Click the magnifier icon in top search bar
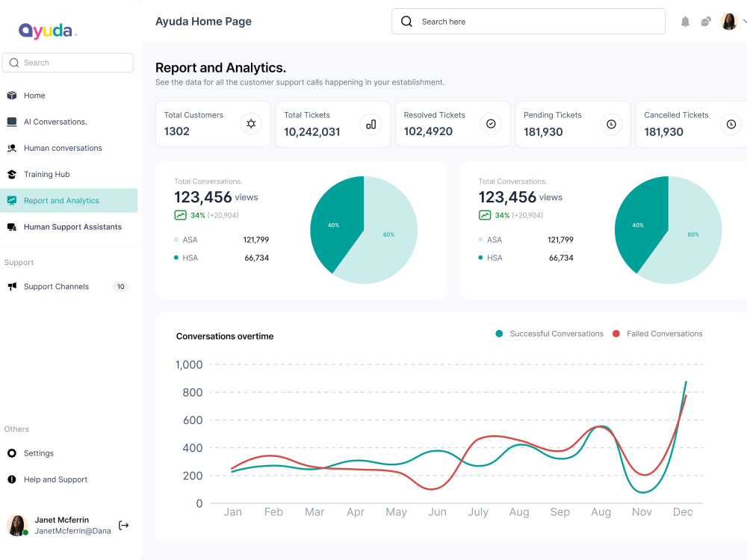Viewport: 747px width, 560px height. point(406,22)
